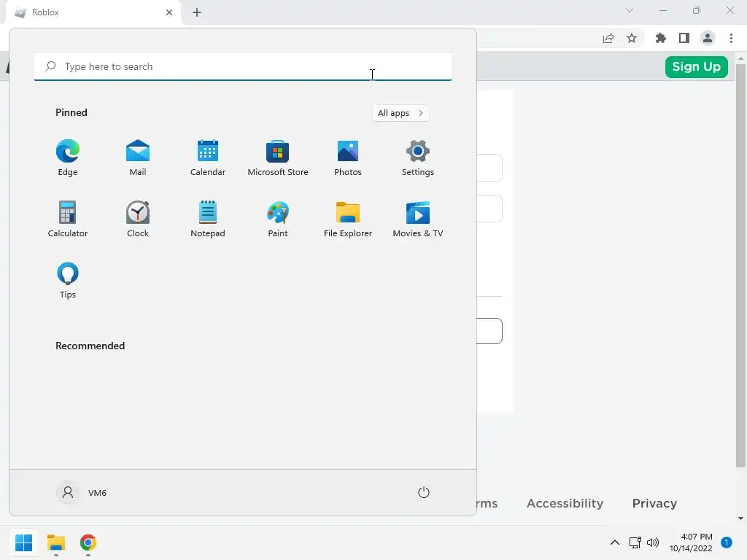The image size is (747, 560).
Task: Click the scrollbar down arrow
Action: click(740, 518)
